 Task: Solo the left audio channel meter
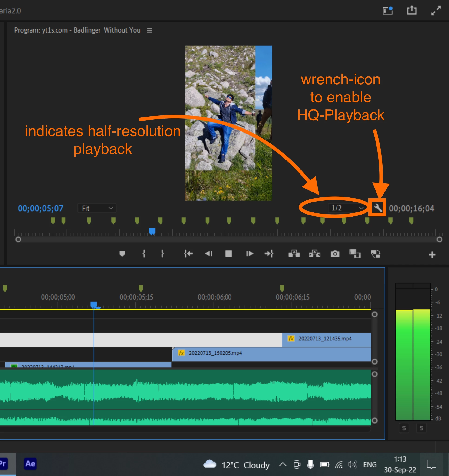(404, 428)
